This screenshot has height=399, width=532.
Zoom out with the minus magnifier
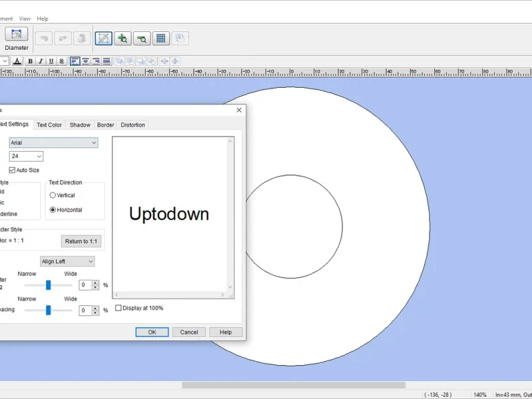[142, 38]
